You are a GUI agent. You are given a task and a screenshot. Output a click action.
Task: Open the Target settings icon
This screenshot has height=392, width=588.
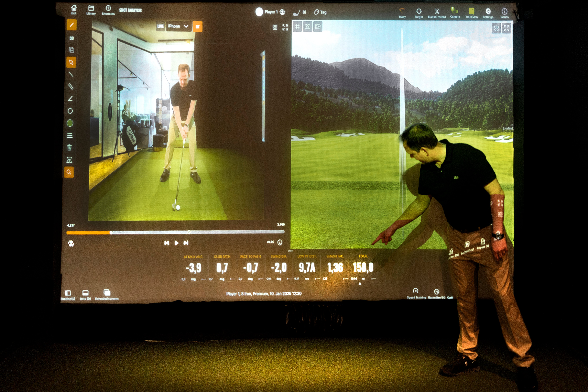(x=419, y=13)
